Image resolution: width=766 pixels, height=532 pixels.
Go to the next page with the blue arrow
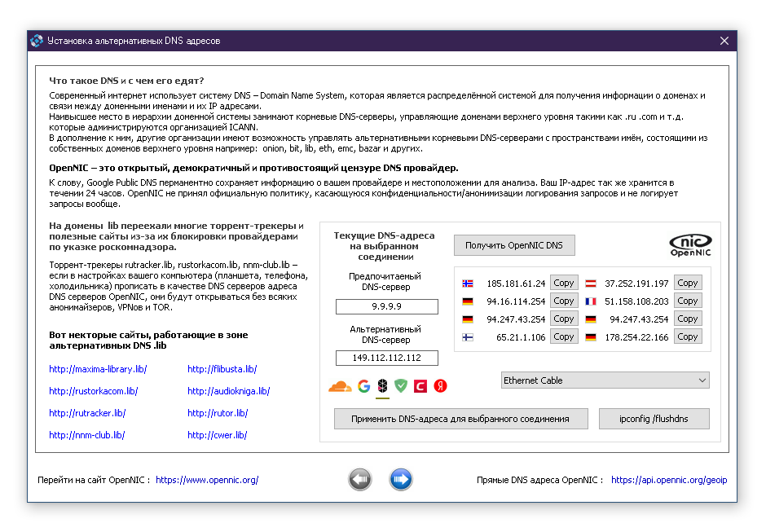[401, 480]
